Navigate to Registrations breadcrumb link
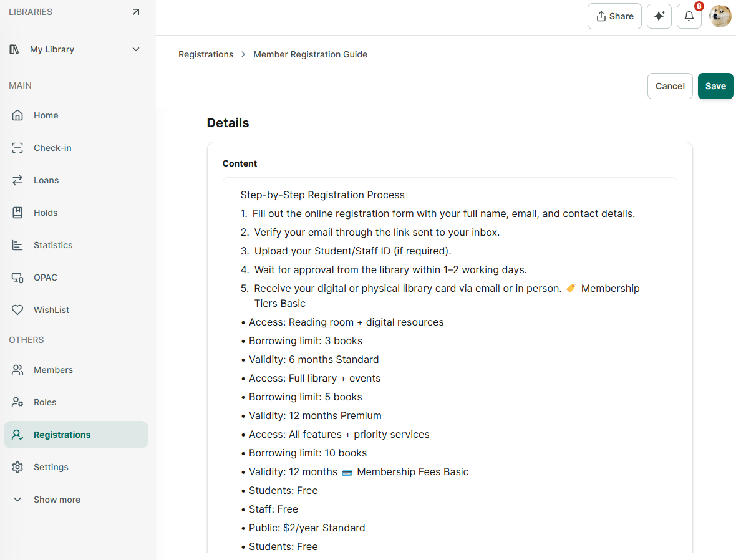The height and width of the screenshot is (560, 736). point(206,54)
